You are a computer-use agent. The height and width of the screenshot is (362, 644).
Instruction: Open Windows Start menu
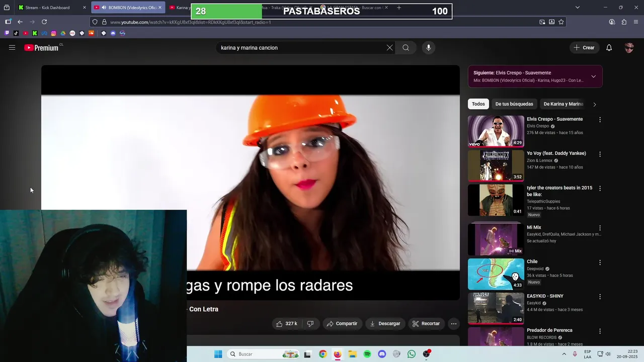point(218,354)
